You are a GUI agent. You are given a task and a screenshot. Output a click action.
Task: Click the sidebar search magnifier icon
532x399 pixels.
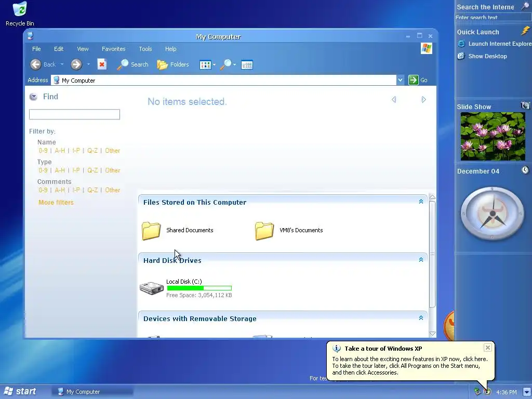pos(525,6)
